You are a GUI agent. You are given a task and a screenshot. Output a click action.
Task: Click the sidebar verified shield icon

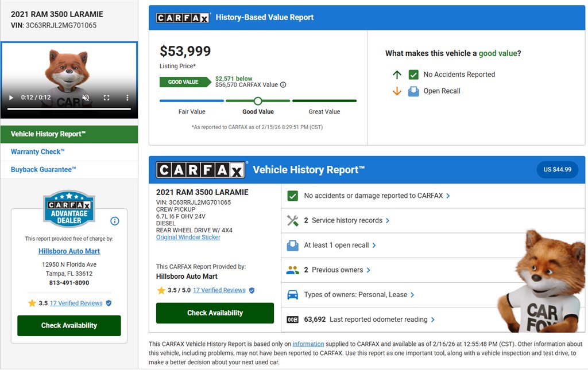tap(109, 303)
